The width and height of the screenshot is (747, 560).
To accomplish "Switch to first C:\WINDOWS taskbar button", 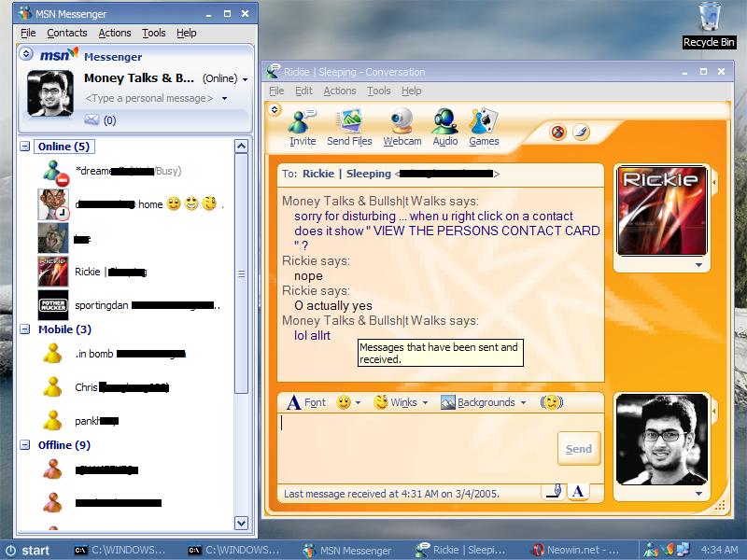I will pos(120,550).
